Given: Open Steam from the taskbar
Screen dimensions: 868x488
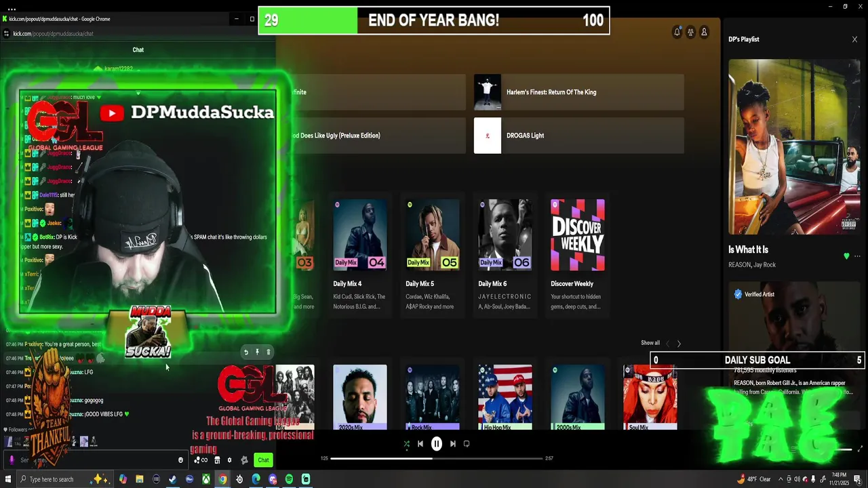Looking at the screenshot, I should (173, 479).
